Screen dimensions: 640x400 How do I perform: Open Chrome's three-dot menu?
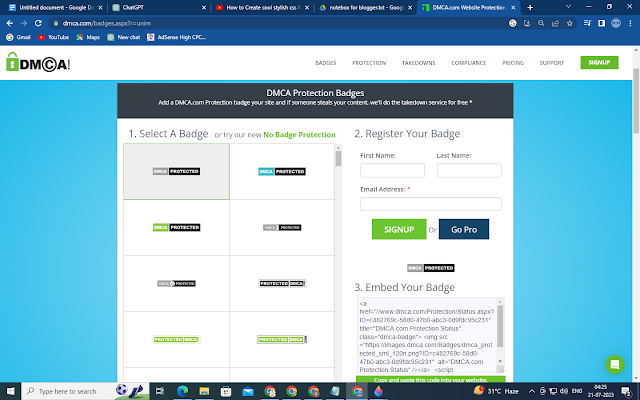click(x=630, y=23)
